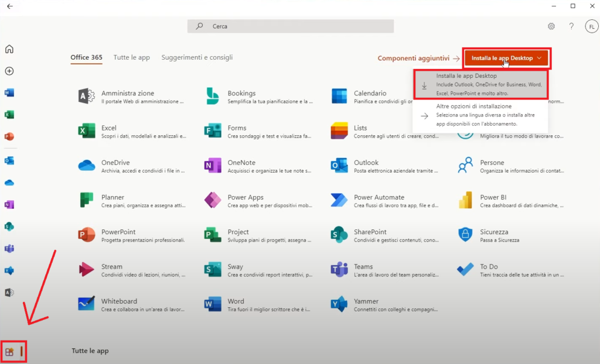The image size is (600, 364).
Task: Launch the Excel app tile icon
Action: point(87,131)
